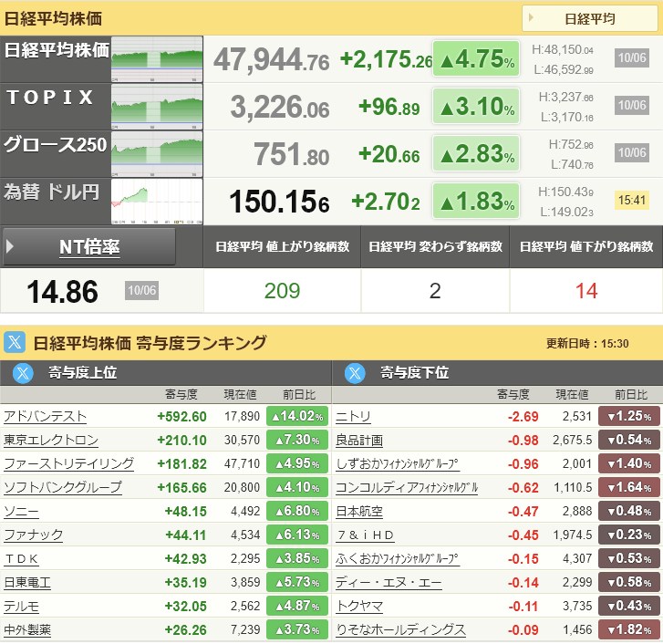Expand the NT倍率 button with arrow

[x=89, y=246]
